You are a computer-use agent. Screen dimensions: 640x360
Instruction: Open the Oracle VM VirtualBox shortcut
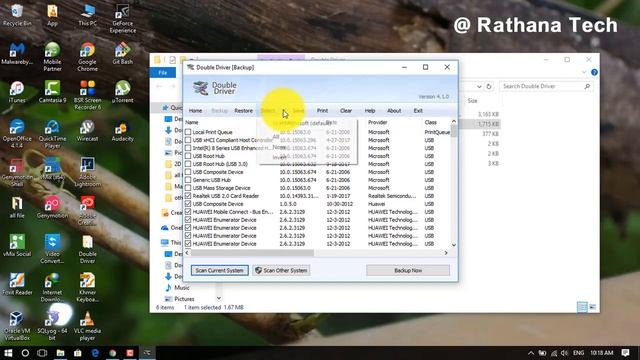tap(17, 325)
